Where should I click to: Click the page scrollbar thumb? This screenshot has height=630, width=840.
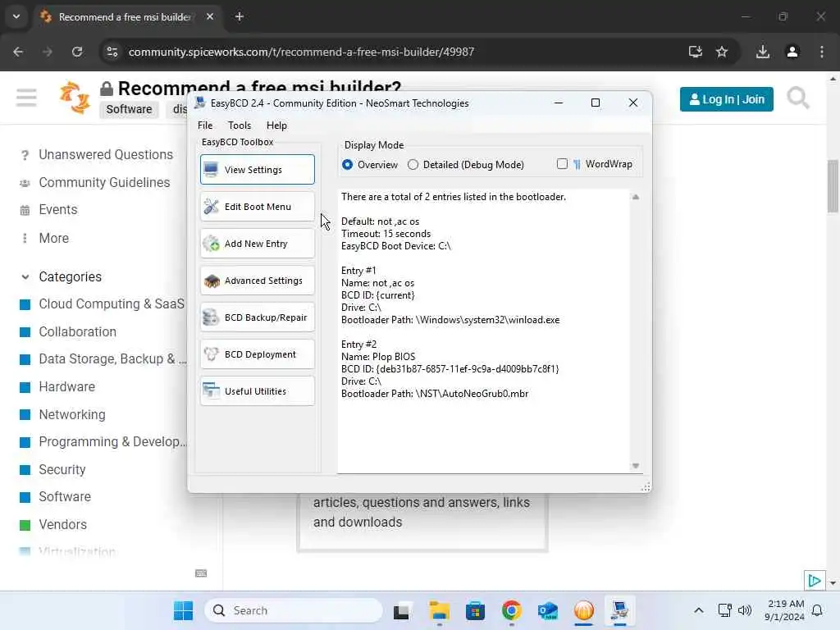[x=833, y=186]
